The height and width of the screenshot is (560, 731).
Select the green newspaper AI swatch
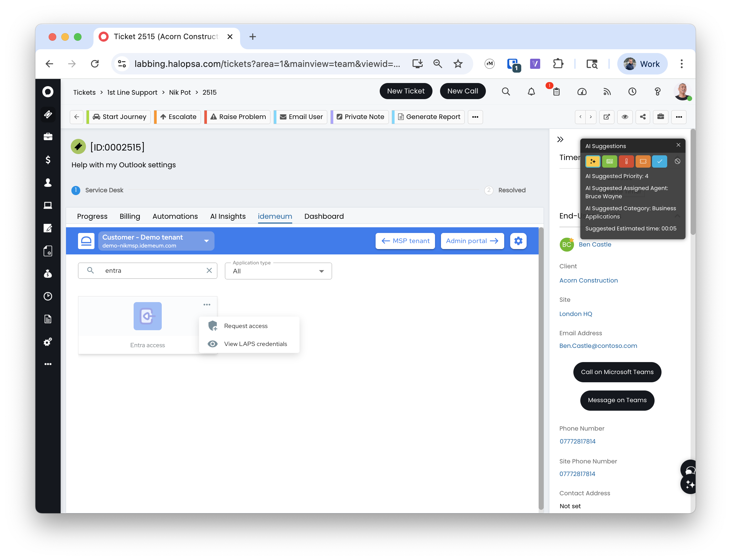coord(610,161)
